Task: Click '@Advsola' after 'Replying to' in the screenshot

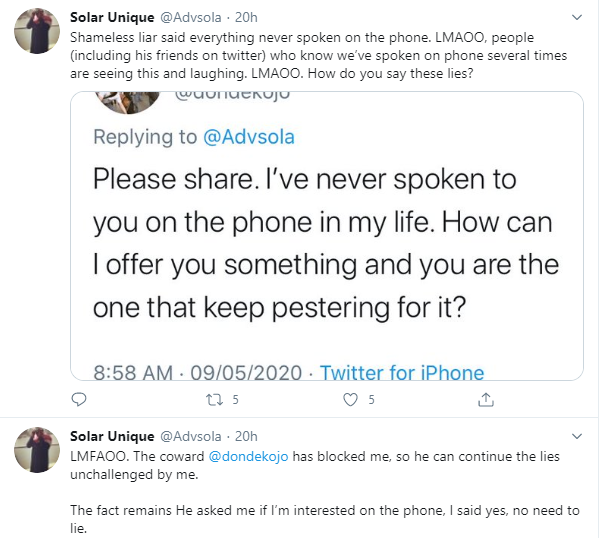Action: coord(250,136)
